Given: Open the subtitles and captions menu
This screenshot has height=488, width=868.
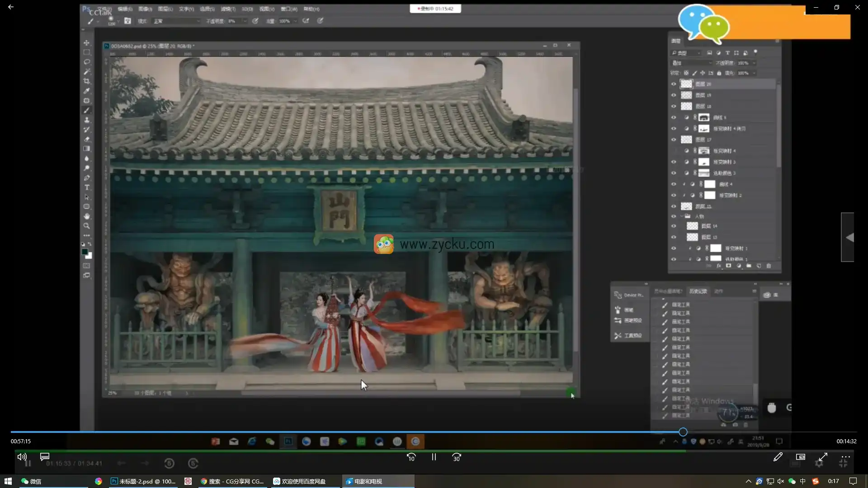Looking at the screenshot, I should coord(44,457).
